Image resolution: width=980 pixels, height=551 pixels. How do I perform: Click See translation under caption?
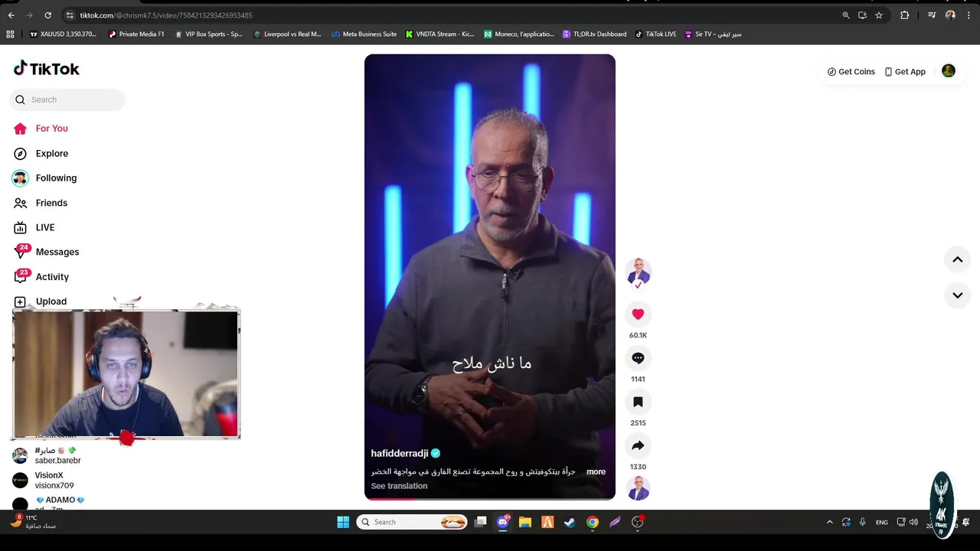coord(399,486)
